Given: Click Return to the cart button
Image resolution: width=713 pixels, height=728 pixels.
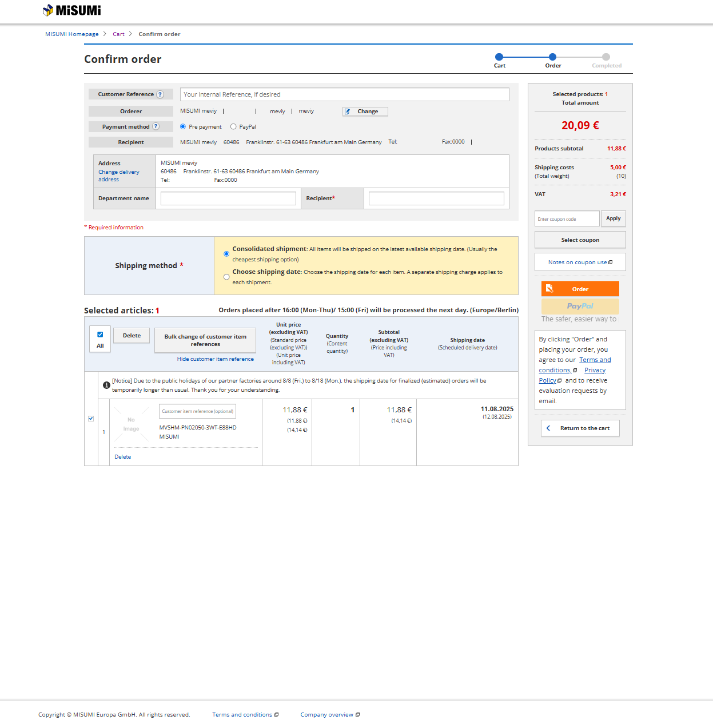Looking at the screenshot, I should (580, 428).
